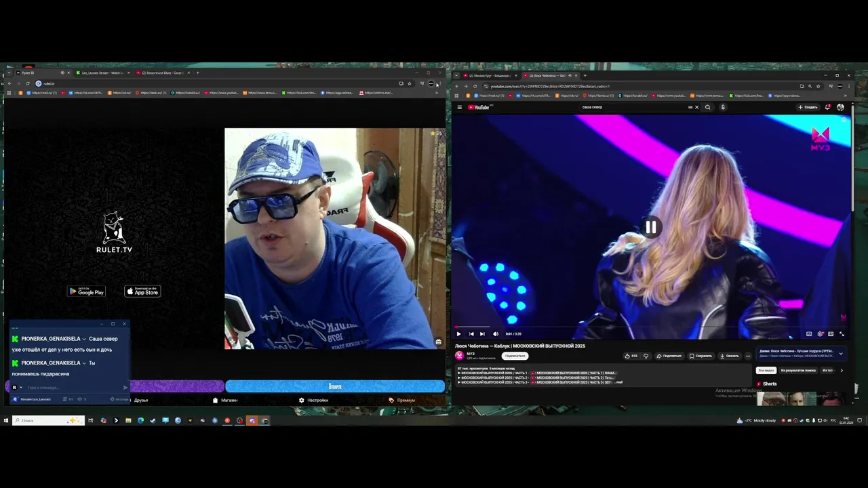Screen dimensions: 868x488
Task: Open the Windows notification center icon
Action: [859, 420]
